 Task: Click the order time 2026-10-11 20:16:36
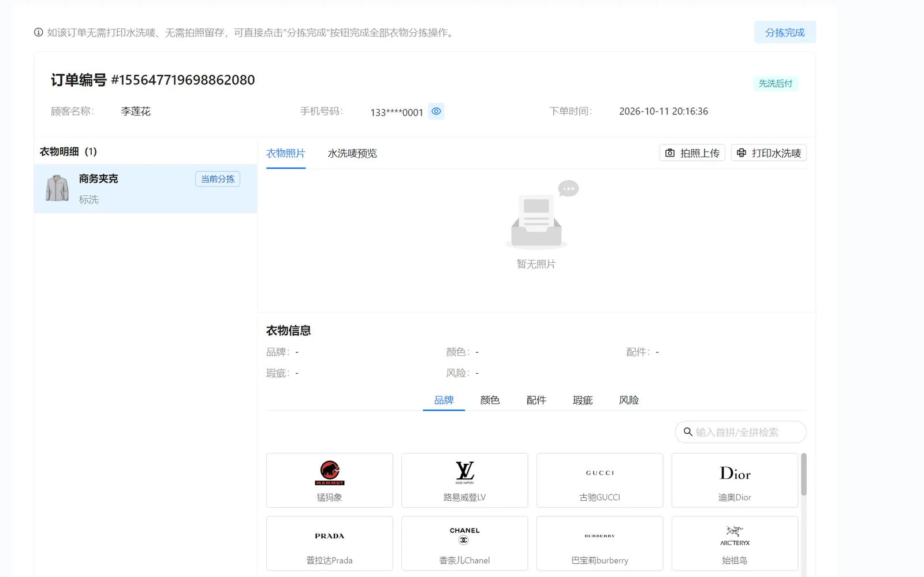point(664,111)
